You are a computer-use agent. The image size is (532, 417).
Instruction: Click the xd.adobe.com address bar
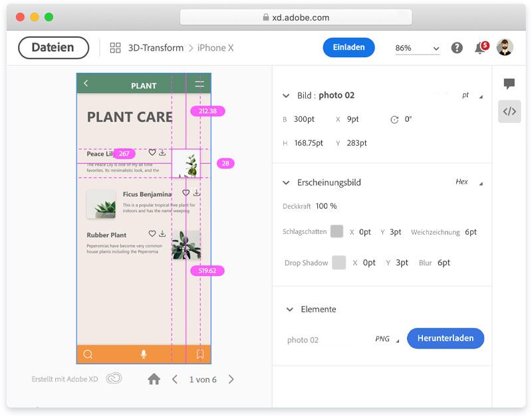(296, 17)
